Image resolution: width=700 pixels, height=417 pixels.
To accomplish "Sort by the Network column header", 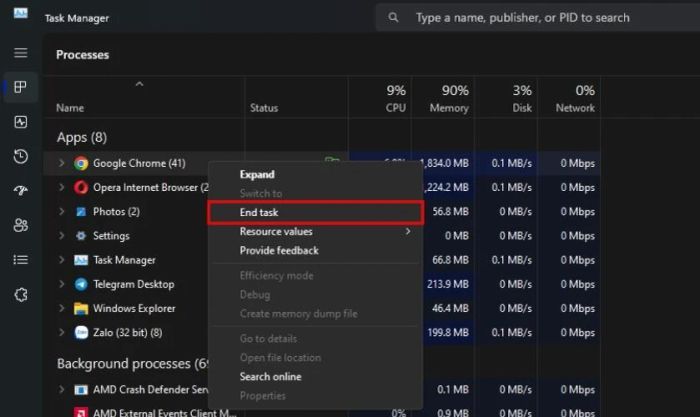I will coord(575,108).
